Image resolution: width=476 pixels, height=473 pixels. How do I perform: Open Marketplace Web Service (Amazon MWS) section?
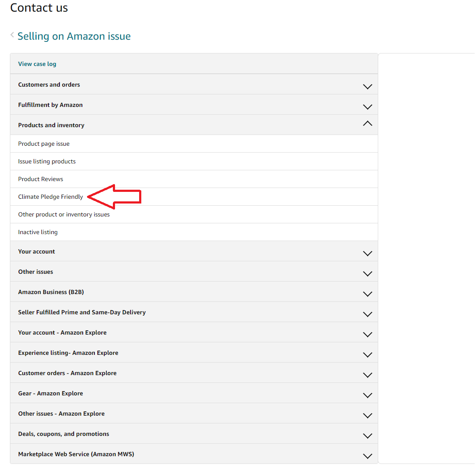[x=76, y=454]
